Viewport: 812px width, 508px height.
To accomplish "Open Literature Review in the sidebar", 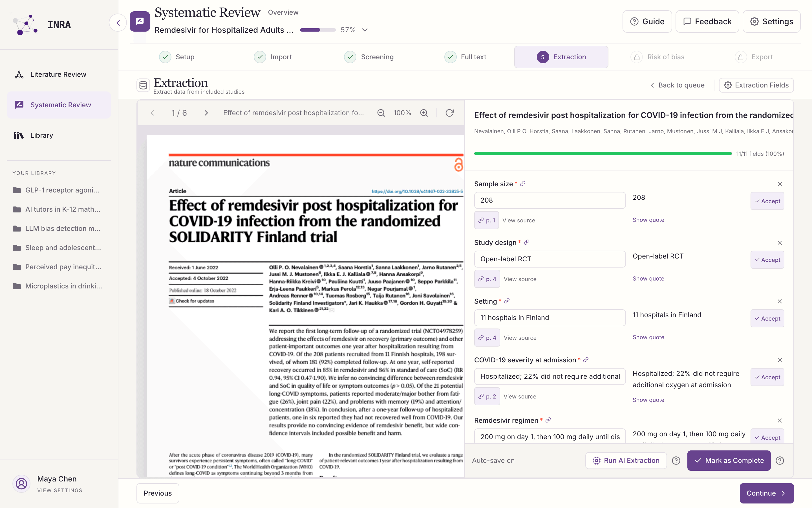I will point(59,74).
